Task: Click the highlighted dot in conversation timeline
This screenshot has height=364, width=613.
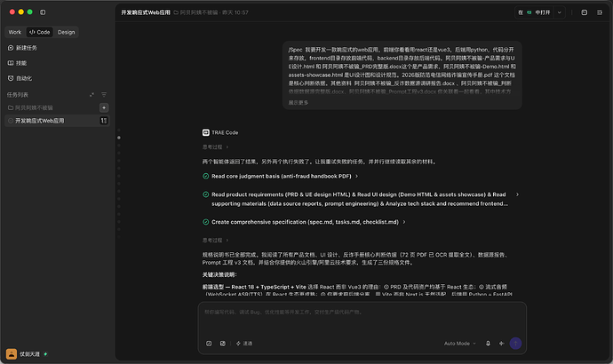Action: 119,138
